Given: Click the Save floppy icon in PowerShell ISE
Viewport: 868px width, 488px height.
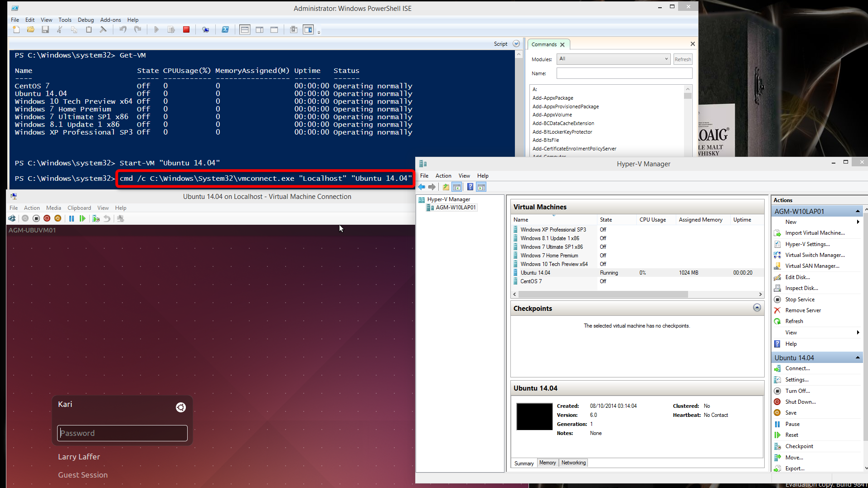Looking at the screenshot, I should click(x=45, y=30).
